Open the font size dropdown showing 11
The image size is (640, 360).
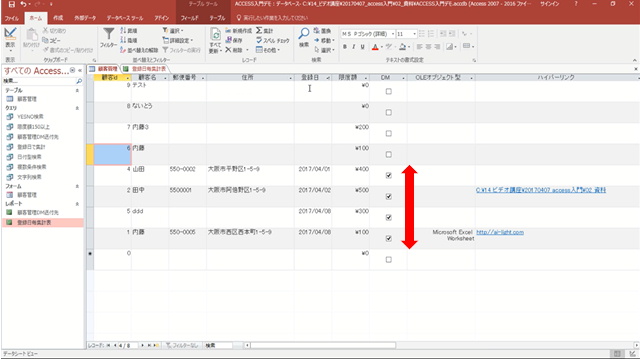pos(414,34)
